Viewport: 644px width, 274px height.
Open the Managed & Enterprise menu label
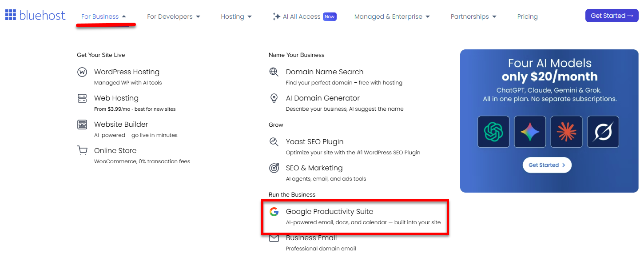click(388, 16)
